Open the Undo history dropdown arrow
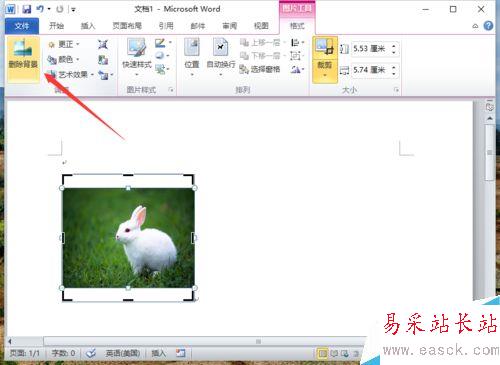Image resolution: width=500 pixels, height=365 pixels. 49,9
